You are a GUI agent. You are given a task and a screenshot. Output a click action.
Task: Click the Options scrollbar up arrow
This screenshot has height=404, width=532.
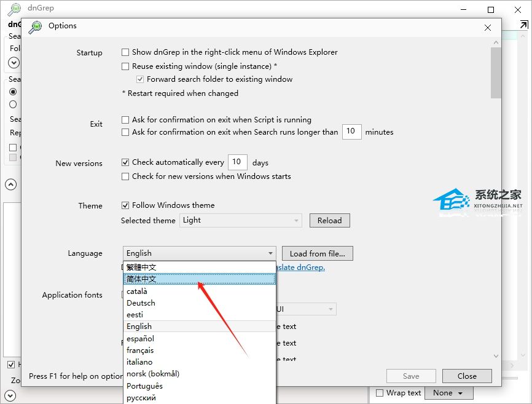pos(496,42)
